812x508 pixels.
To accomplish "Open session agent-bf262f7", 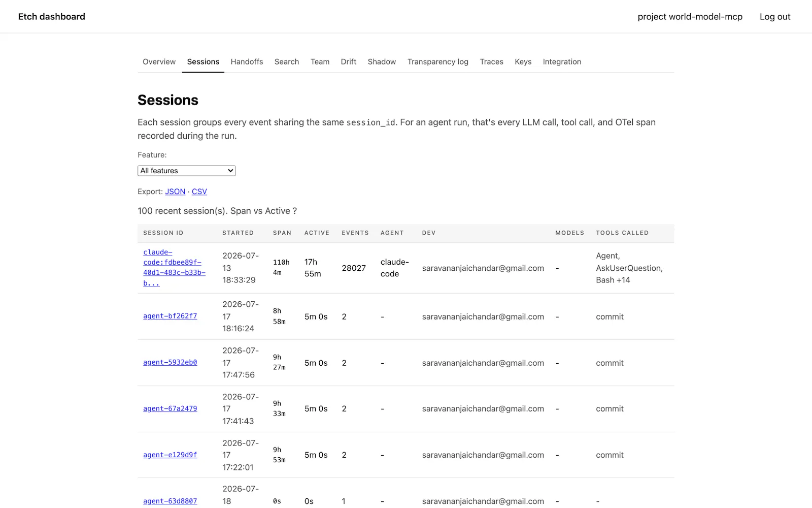I will [x=170, y=316].
